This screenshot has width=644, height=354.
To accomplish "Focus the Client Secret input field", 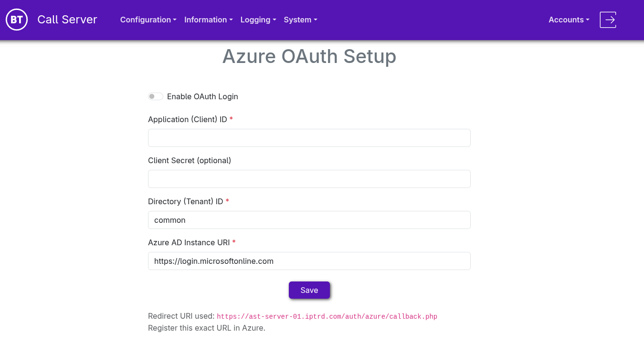I will 309,179.
